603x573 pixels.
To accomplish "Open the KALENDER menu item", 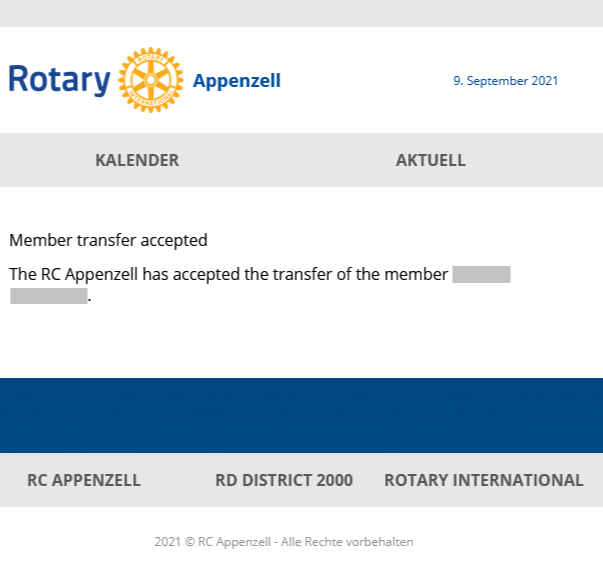I will pyautogui.click(x=137, y=160).
